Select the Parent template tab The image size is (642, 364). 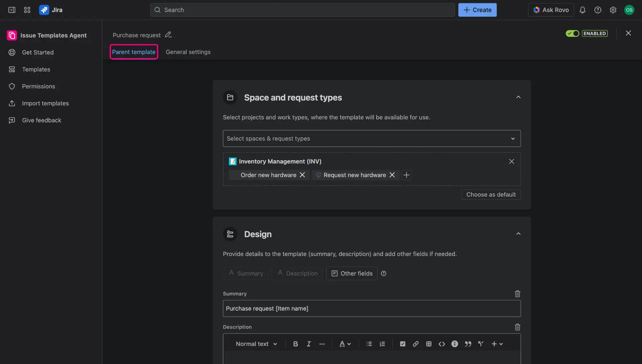(x=133, y=52)
